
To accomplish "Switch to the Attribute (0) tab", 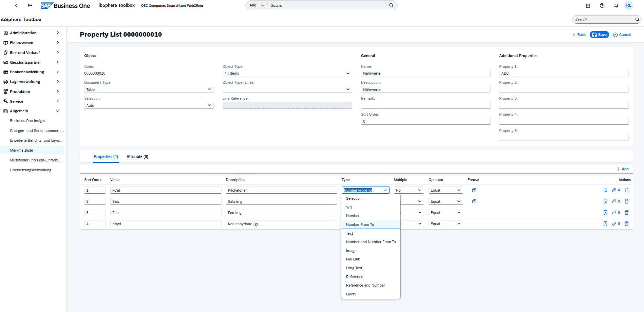I will tap(137, 157).
